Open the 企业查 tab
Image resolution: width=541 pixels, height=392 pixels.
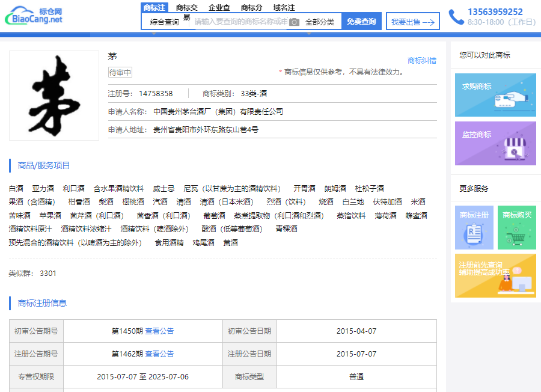[x=219, y=8]
